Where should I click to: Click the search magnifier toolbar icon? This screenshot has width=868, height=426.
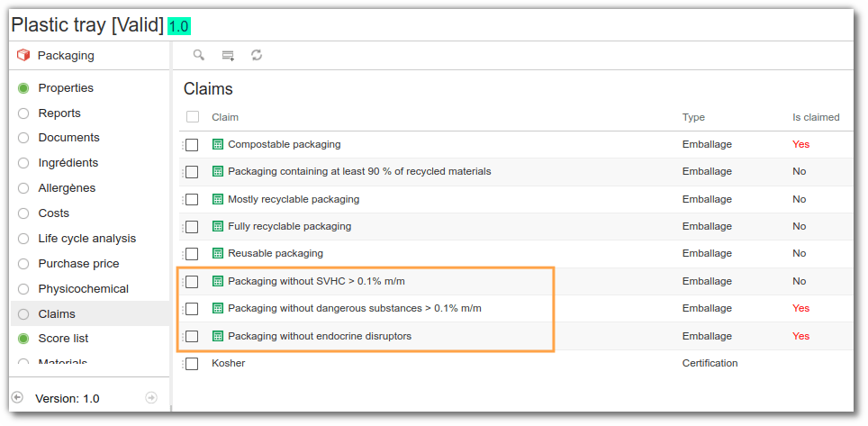(x=198, y=55)
